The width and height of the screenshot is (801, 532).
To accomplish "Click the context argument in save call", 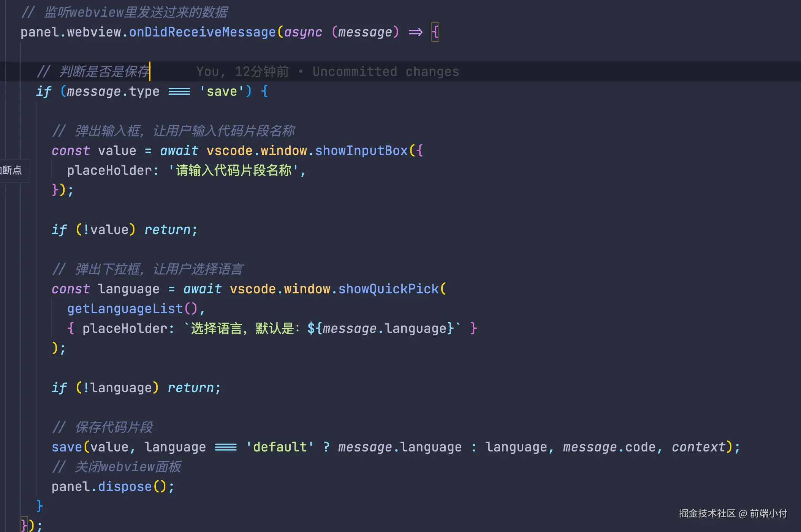I will pos(698,447).
